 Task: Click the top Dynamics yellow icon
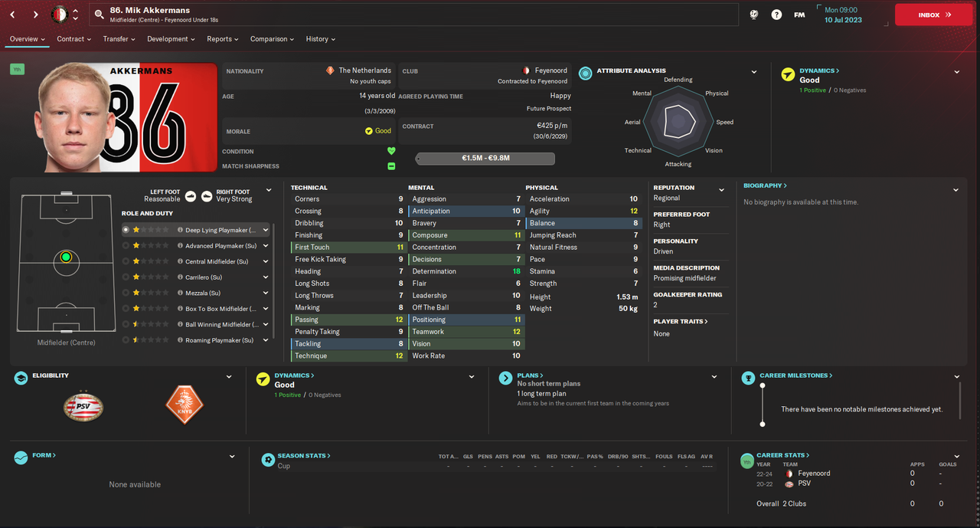pyautogui.click(x=788, y=74)
